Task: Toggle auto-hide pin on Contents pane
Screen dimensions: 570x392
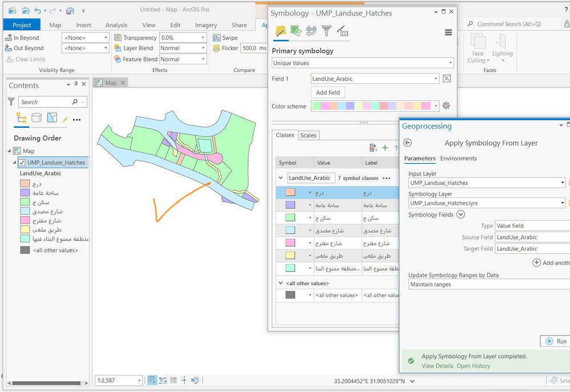Action: pyautogui.click(x=76, y=84)
